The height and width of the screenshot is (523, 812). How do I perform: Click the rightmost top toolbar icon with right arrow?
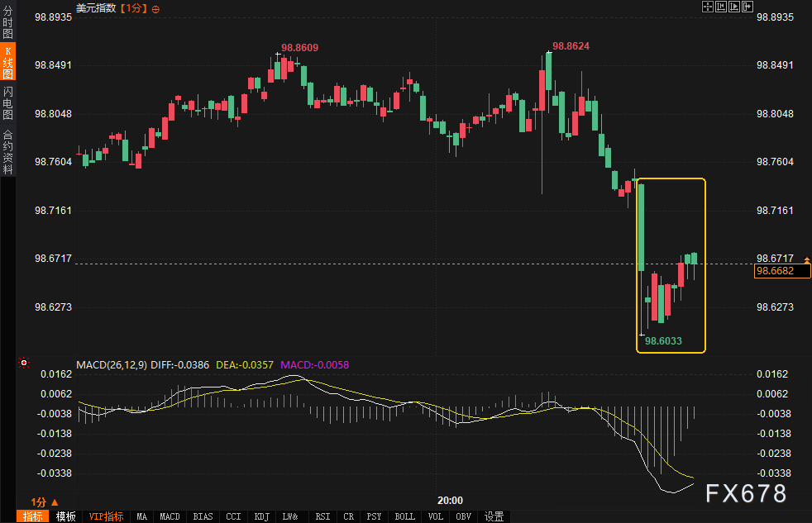[x=748, y=7]
